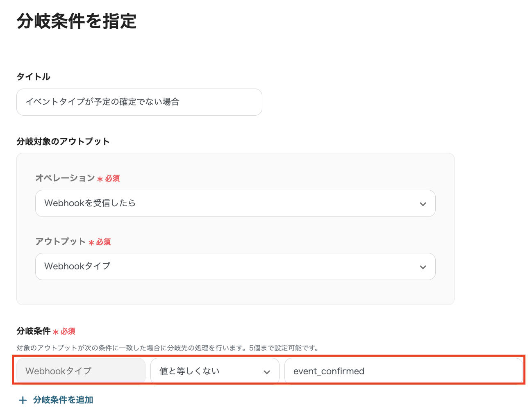Click the red asterisk before 必須 on オペレーション
This screenshot has width=532, height=419.
(98, 178)
